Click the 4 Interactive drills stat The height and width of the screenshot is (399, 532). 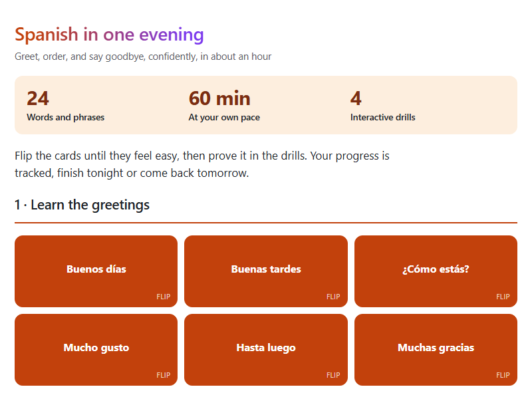coord(383,106)
